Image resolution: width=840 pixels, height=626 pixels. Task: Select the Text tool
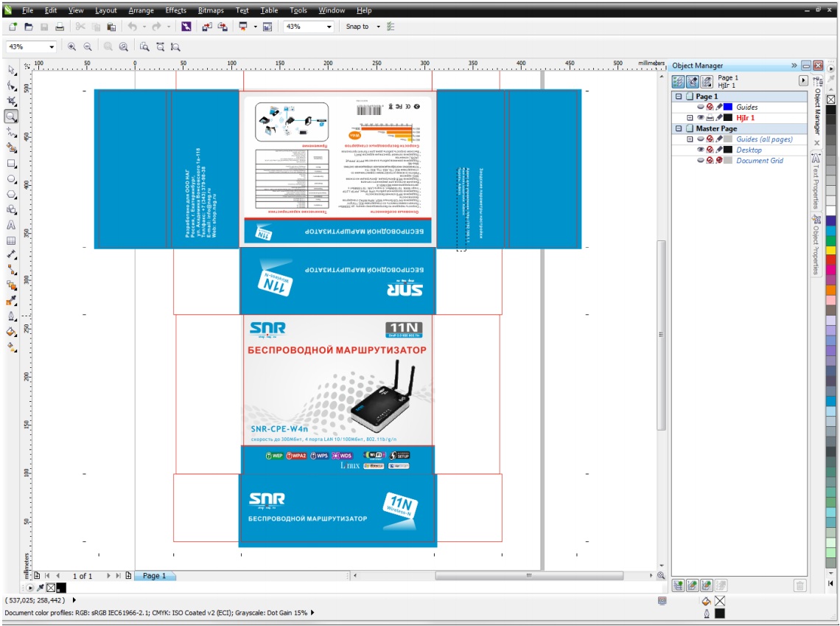pyautogui.click(x=12, y=225)
